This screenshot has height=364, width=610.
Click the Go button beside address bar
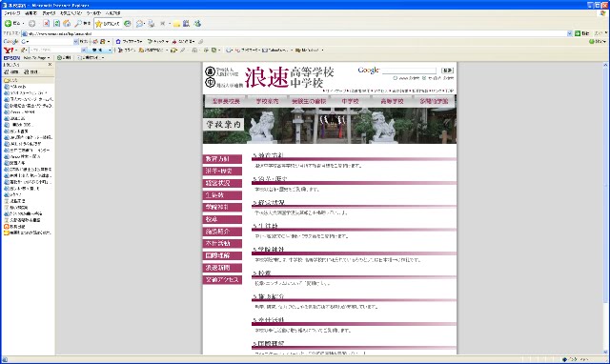[582, 33]
